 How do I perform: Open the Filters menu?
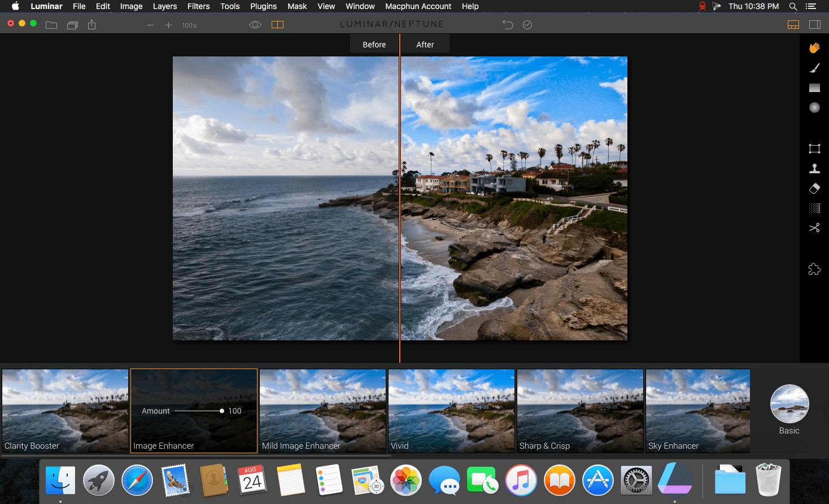(x=198, y=6)
